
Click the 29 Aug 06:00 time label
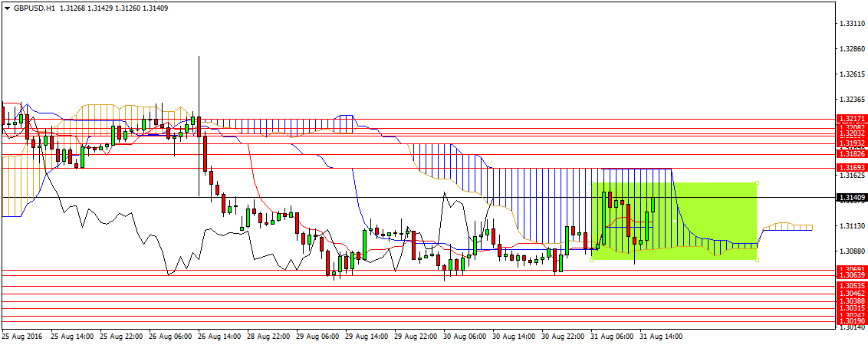(317, 337)
